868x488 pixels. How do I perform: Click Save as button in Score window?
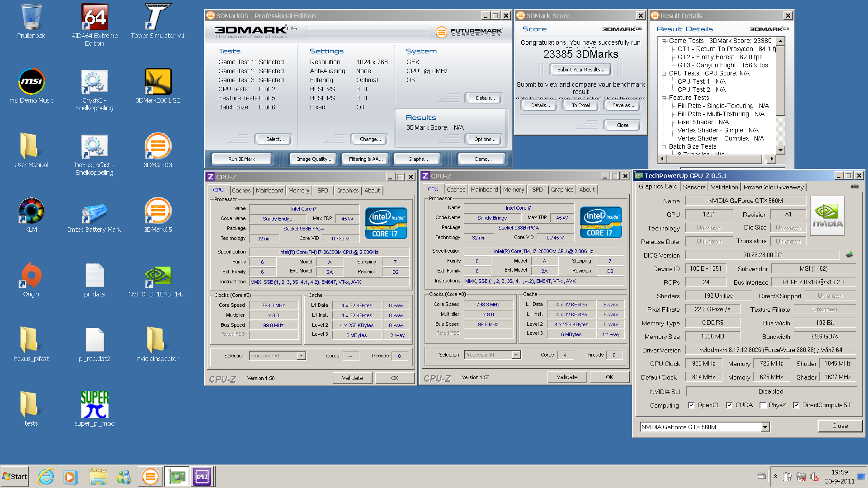pos(623,105)
